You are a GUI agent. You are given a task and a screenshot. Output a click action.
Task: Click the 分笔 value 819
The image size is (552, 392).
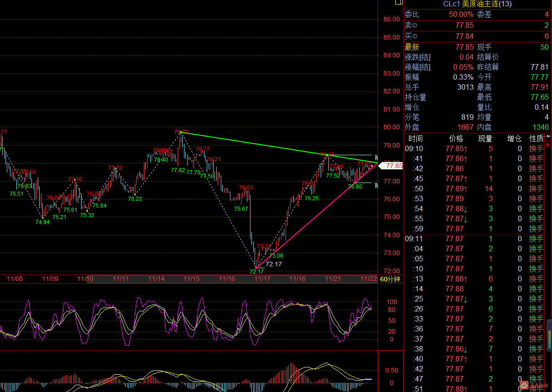click(x=468, y=117)
